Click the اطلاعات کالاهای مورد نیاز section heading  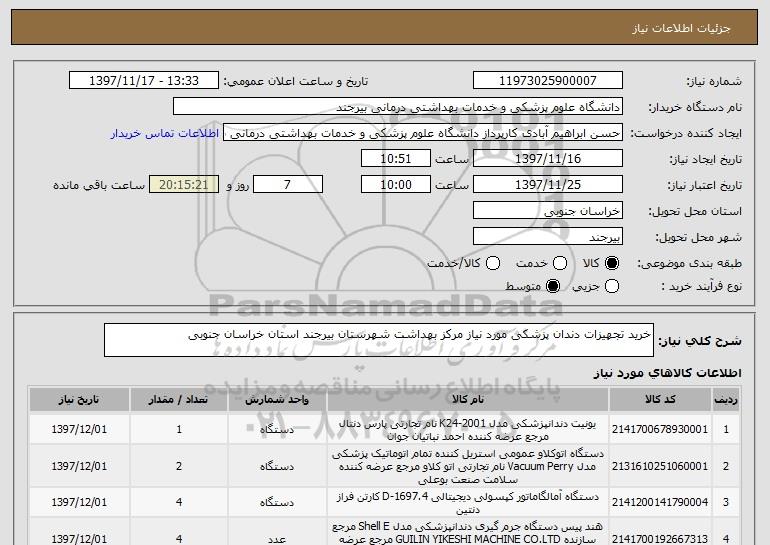click(x=667, y=373)
